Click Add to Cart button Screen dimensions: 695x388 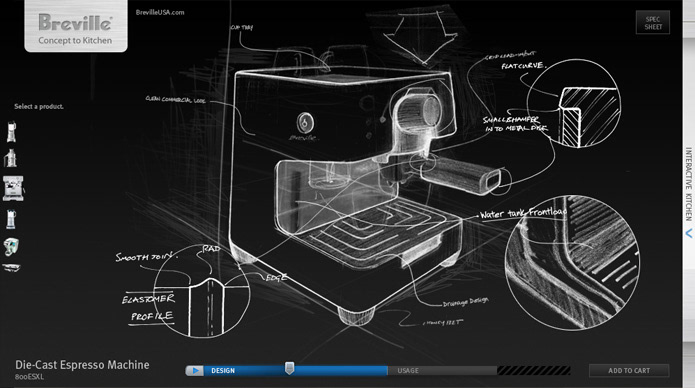(629, 370)
